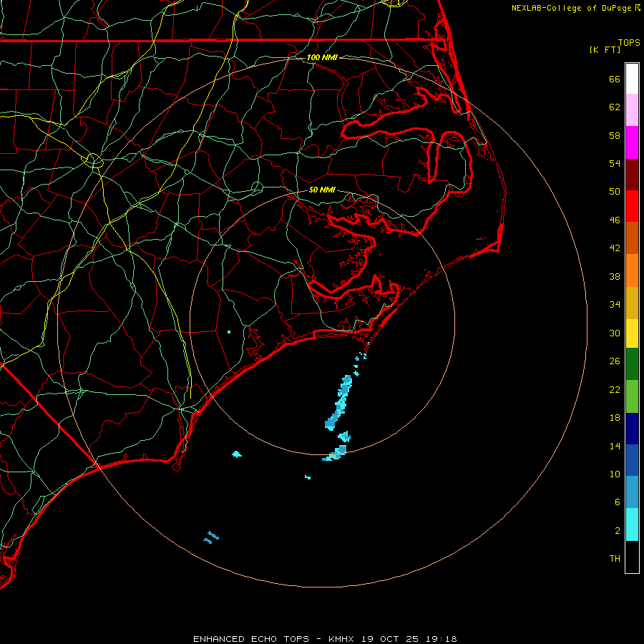Screen dimensions: 644x644
Task: Click the black TH threshold swatch
Action: tap(632, 557)
